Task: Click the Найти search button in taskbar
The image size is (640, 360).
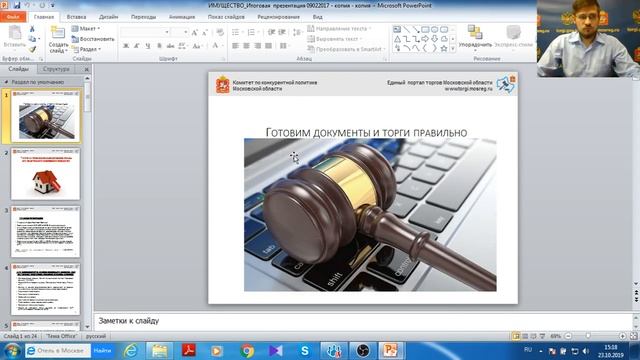Action: (102, 351)
